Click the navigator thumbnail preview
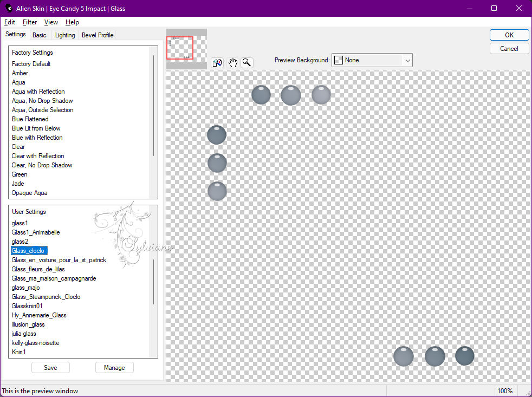Screen dimensions: 532x397 (x=186, y=49)
